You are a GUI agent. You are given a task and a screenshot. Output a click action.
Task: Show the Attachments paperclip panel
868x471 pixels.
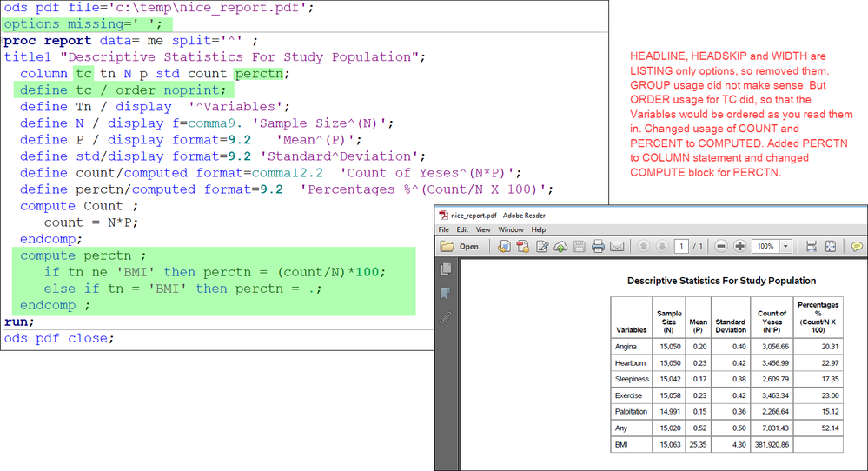(446, 318)
